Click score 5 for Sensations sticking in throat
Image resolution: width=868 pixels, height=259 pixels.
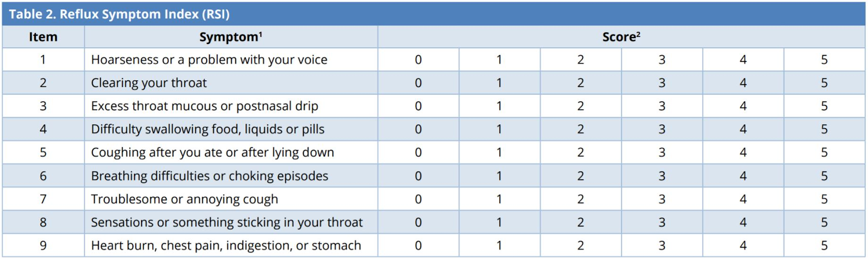pos(824,223)
